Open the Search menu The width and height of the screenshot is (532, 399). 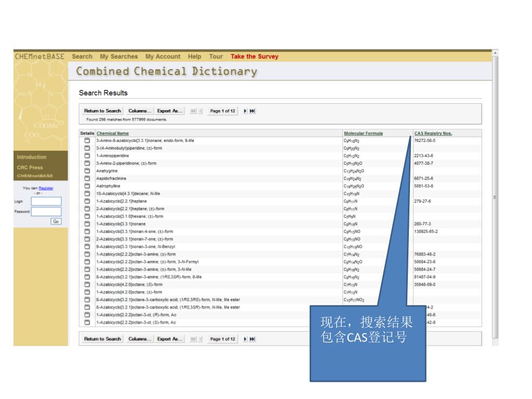pyautogui.click(x=82, y=56)
